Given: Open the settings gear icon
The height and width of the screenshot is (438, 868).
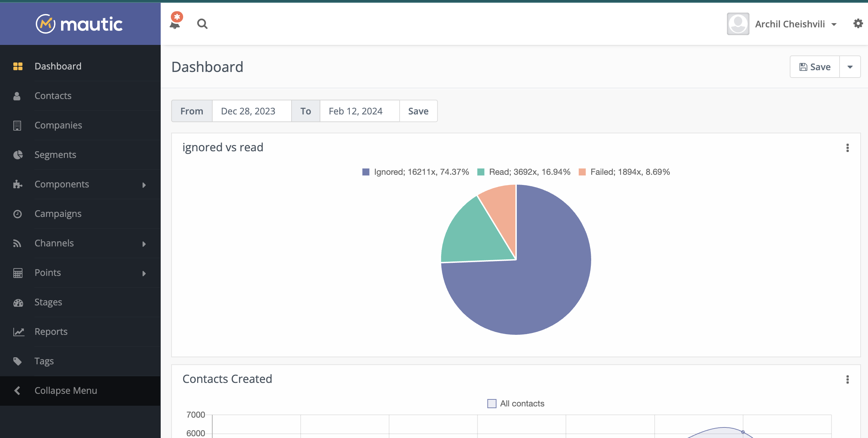Looking at the screenshot, I should pyautogui.click(x=858, y=24).
